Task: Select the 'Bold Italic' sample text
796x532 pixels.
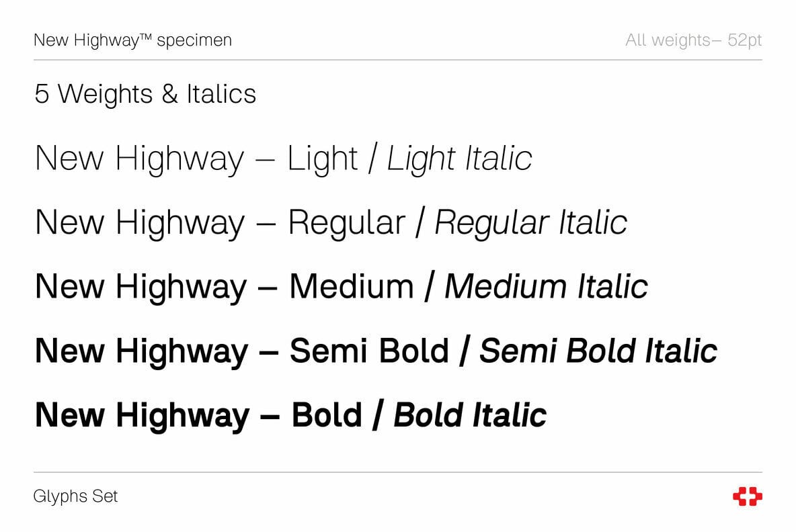Action: [469, 415]
